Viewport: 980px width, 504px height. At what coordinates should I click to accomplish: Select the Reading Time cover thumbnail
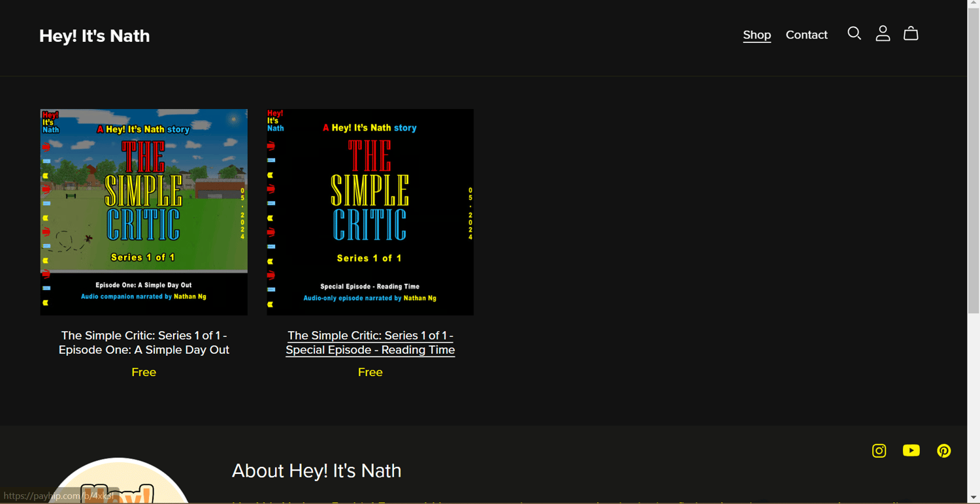coord(370,212)
